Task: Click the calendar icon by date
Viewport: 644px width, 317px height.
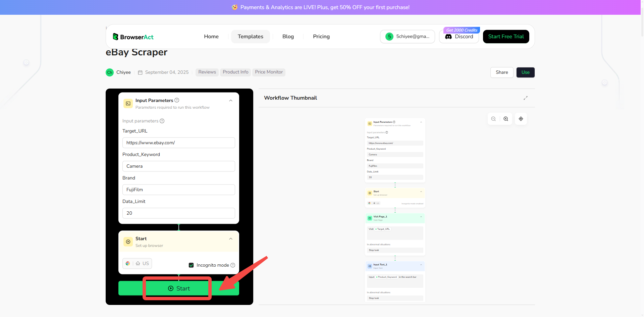Action: [x=140, y=72]
